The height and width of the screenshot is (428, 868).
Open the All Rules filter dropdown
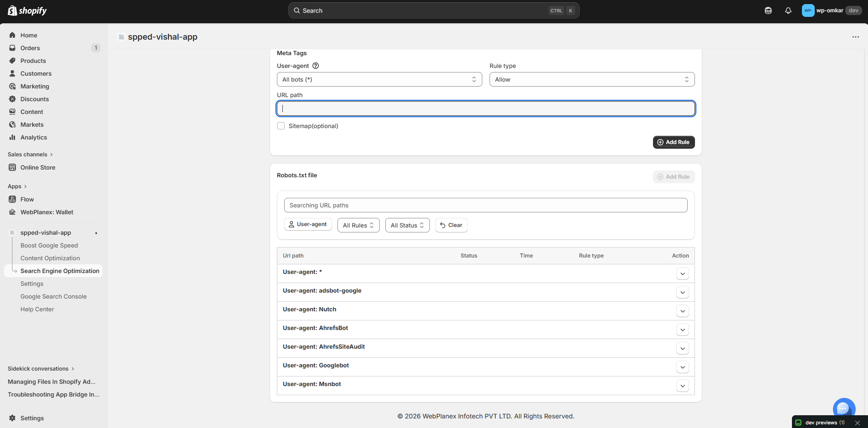[358, 225]
